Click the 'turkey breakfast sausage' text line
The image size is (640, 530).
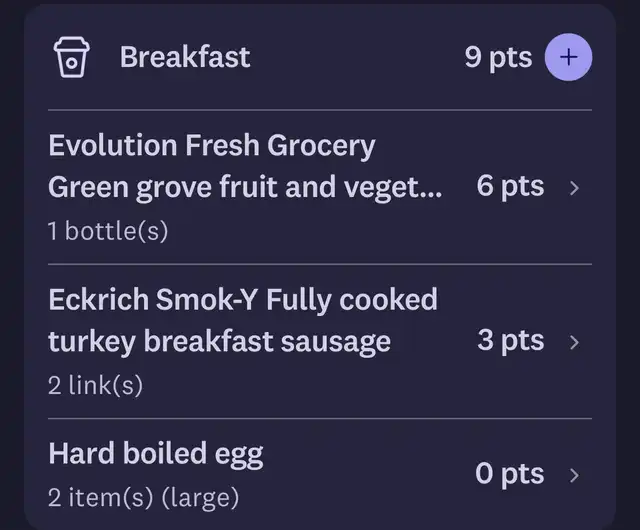point(219,342)
